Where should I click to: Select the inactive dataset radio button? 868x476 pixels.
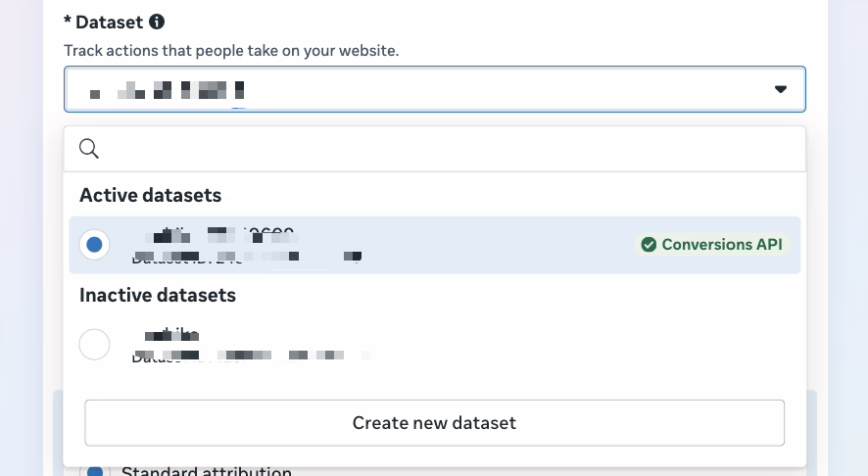(x=94, y=344)
